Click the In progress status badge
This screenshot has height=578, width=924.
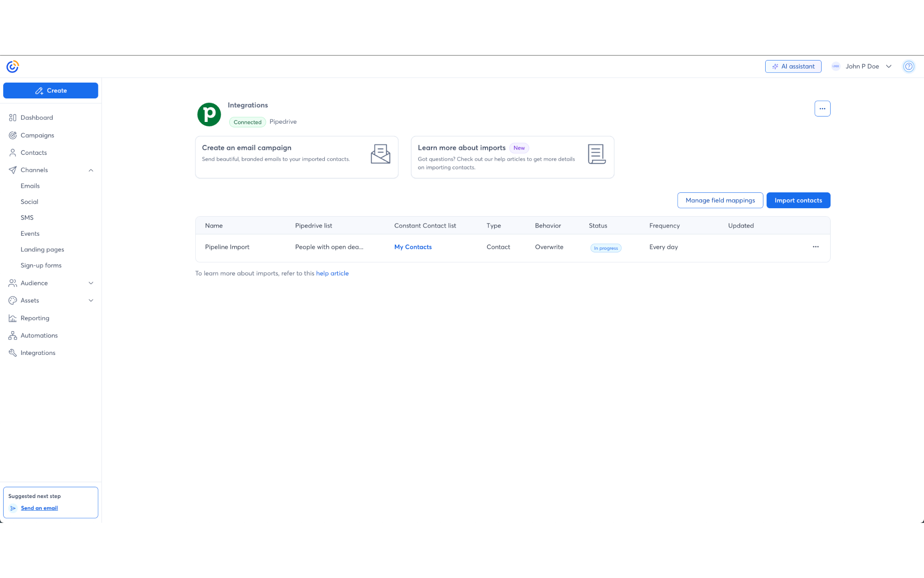[605, 248]
